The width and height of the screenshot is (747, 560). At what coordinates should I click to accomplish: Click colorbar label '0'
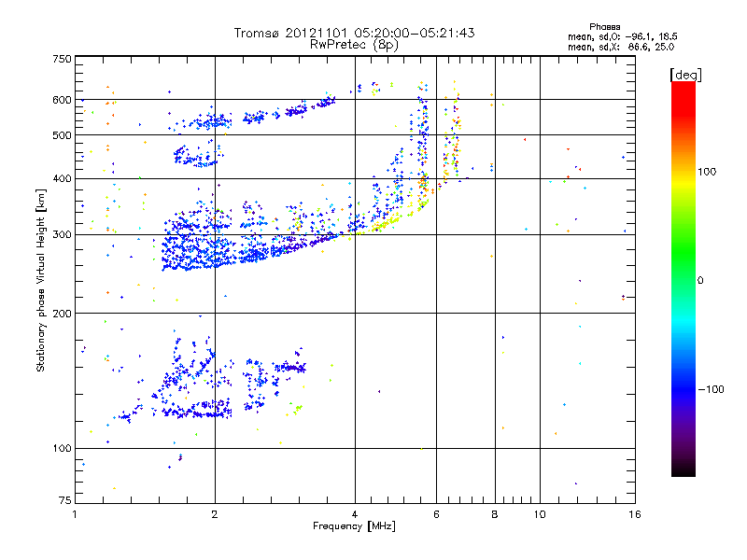click(x=700, y=281)
